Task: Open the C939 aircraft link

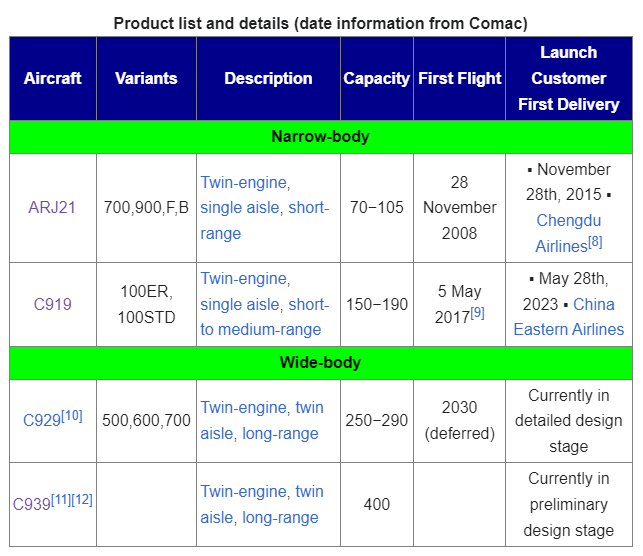Action: pyautogui.click(x=32, y=504)
